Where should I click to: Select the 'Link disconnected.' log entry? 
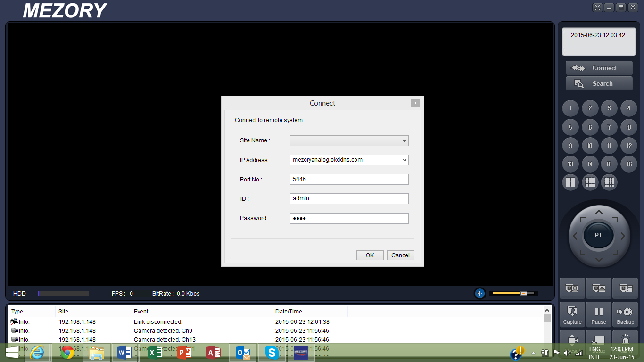tap(276, 322)
